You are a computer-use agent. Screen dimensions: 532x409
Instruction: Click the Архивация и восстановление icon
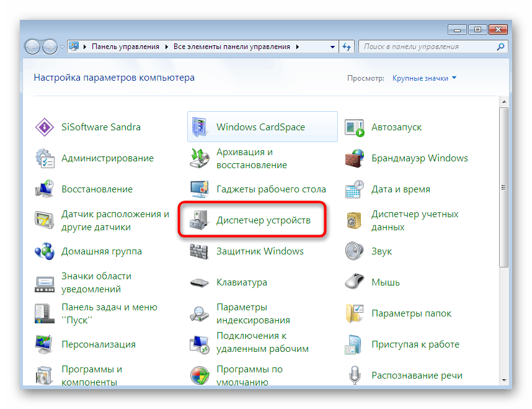199,158
